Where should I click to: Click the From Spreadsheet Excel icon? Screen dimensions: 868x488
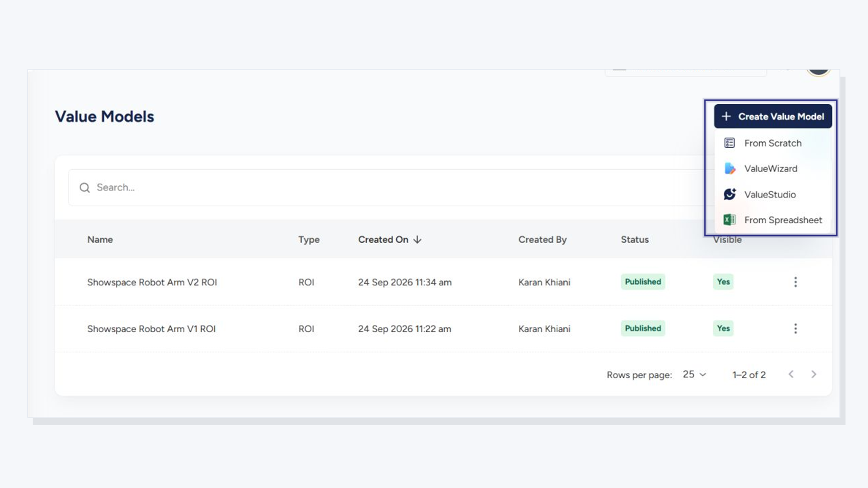click(729, 220)
